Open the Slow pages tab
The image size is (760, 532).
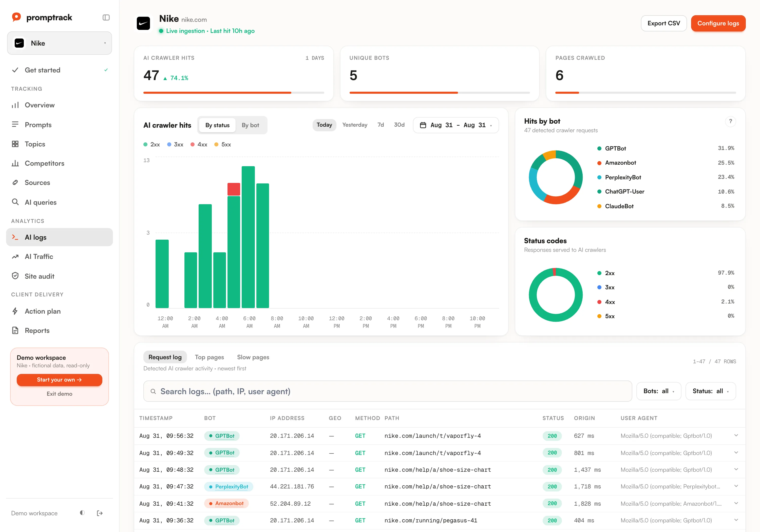[x=253, y=357]
